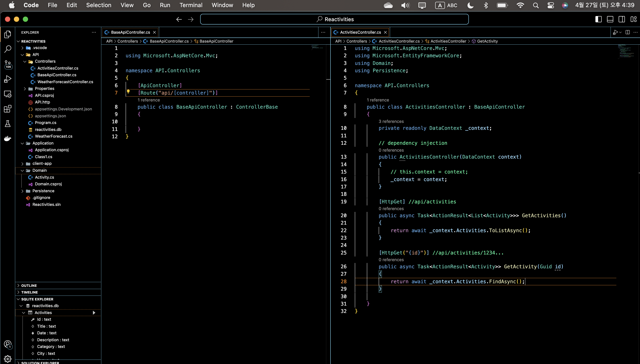
Task: Collapse the Controllers folder
Action: (45, 61)
